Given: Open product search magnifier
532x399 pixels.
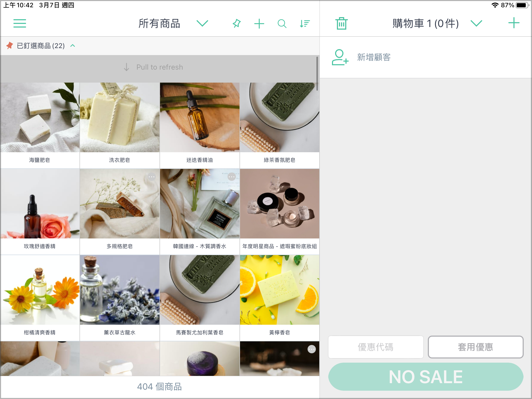Looking at the screenshot, I should pos(282,23).
